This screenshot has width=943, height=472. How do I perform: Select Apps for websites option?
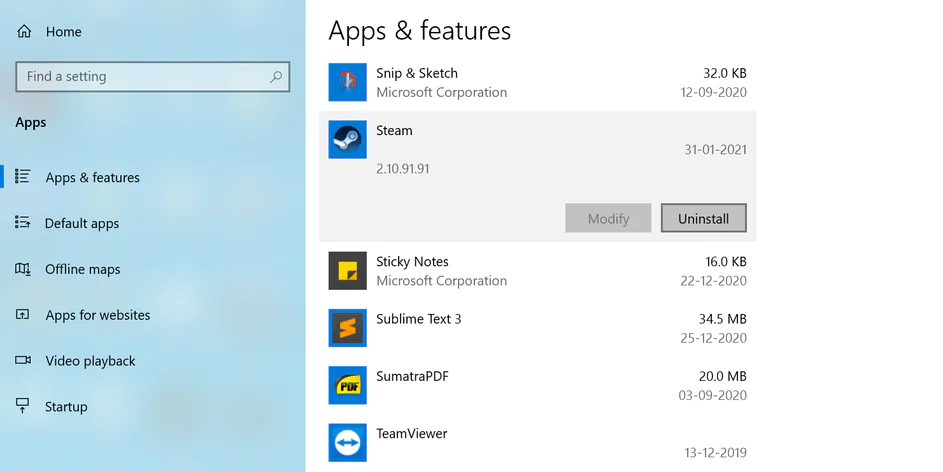pos(97,315)
